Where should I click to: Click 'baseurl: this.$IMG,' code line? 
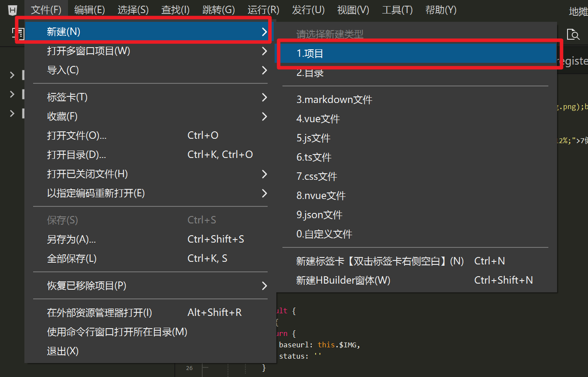point(319,345)
